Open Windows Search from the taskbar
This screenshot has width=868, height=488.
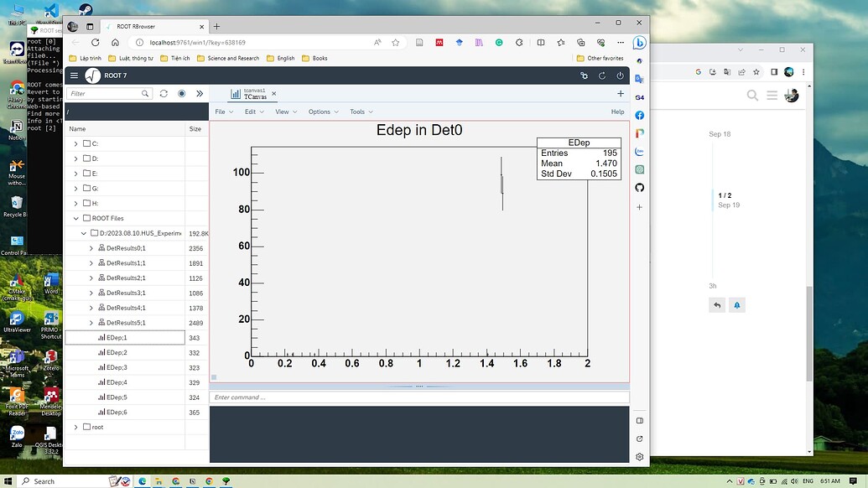click(x=39, y=480)
